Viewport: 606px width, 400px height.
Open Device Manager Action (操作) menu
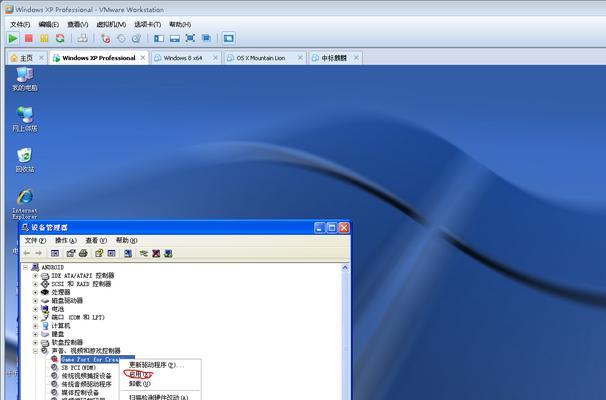pos(66,240)
